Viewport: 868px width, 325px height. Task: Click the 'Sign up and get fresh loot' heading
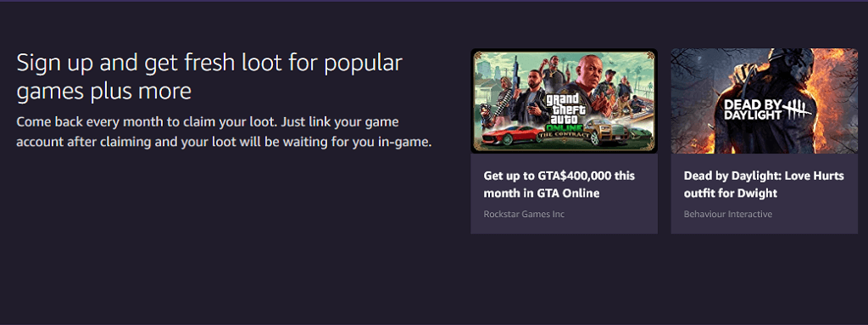(x=209, y=76)
